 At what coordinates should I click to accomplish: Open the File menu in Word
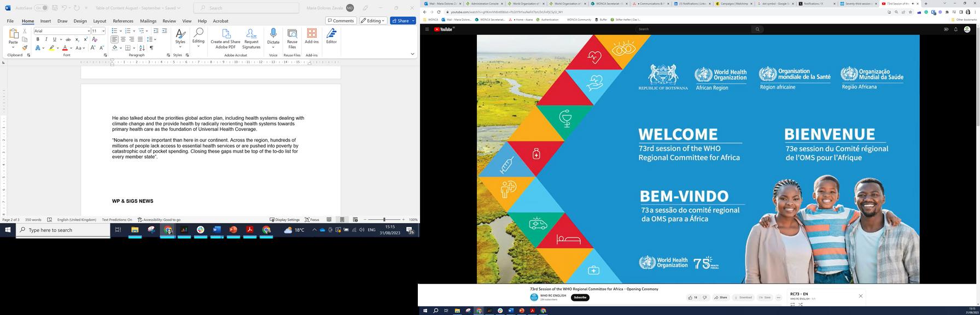tap(10, 21)
